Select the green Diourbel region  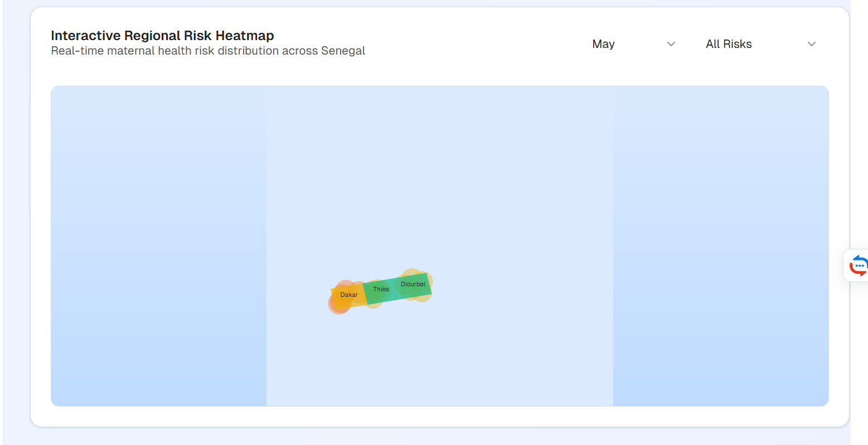[x=413, y=286]
